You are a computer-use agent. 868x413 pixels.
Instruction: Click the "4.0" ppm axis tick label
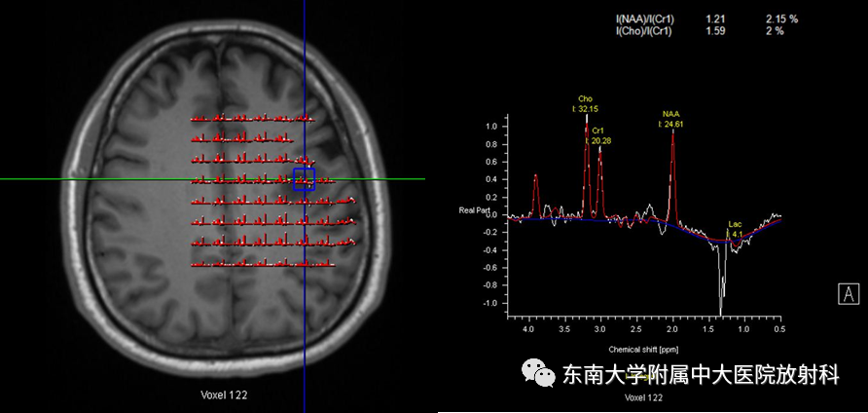pos(528,329)
